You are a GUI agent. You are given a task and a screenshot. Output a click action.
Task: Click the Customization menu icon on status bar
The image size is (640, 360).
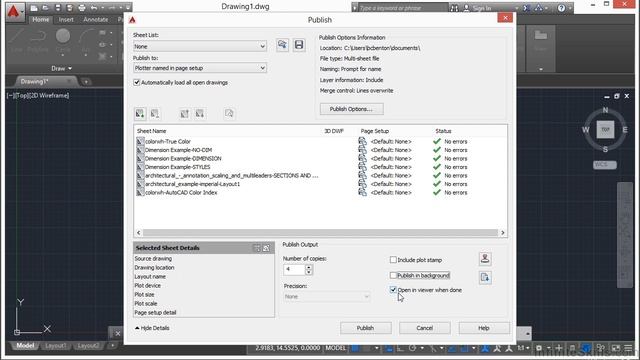coord(629,348)
